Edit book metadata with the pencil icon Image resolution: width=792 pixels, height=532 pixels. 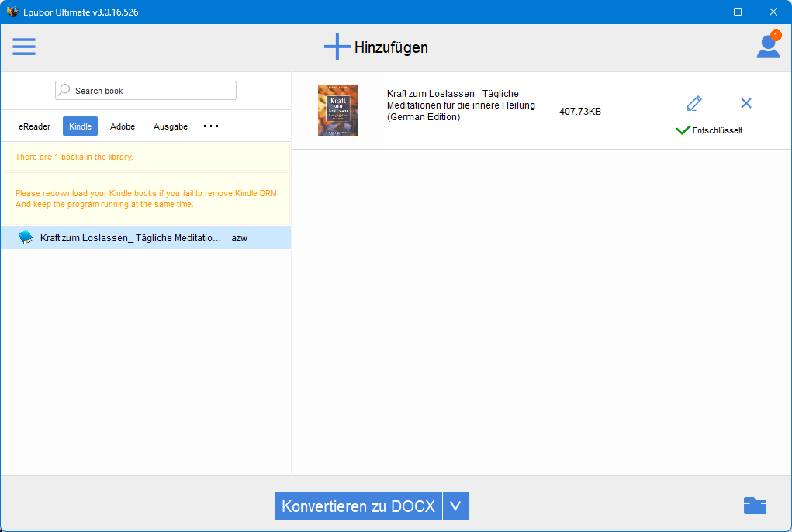click(693, 102)
